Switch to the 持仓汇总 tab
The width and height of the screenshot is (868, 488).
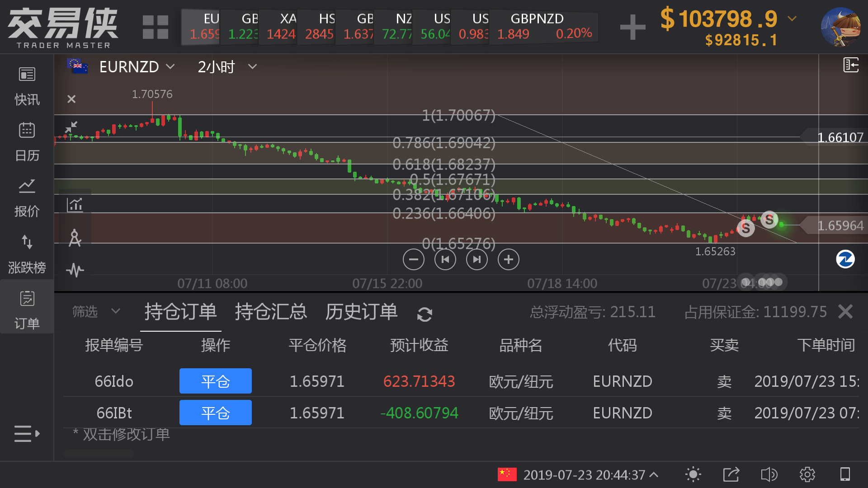271,312
